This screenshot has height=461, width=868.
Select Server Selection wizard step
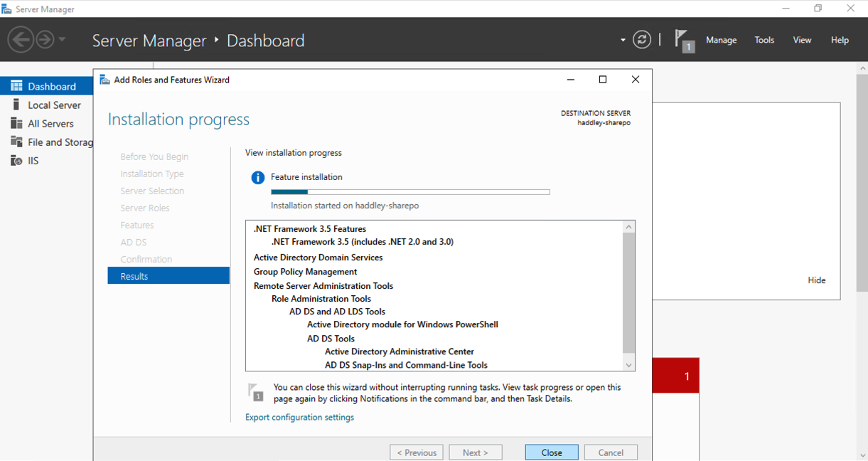[152, 191]
